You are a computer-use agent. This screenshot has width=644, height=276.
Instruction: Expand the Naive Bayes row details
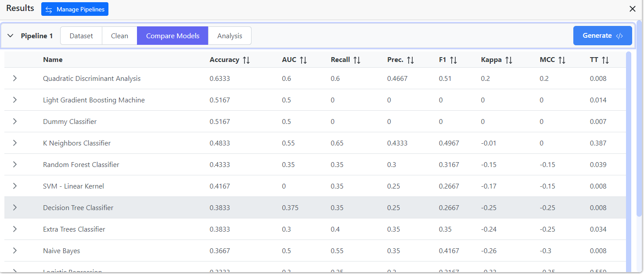tap(15, 251)
